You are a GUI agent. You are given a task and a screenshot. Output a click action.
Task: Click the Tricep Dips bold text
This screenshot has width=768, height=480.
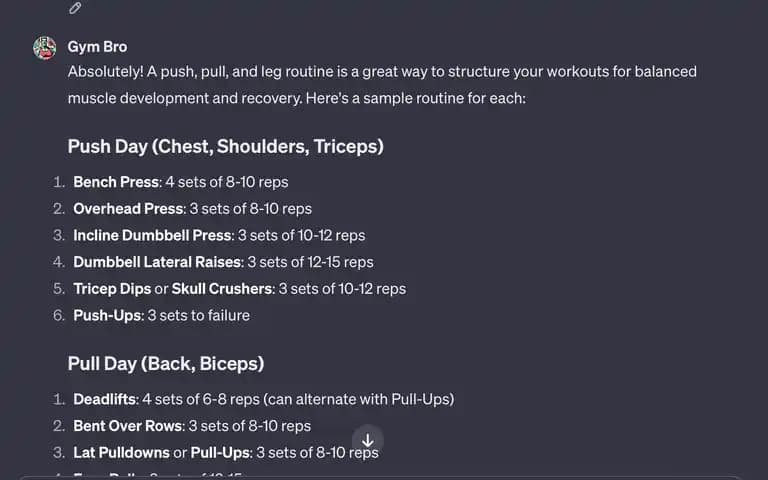click(112, 288)
